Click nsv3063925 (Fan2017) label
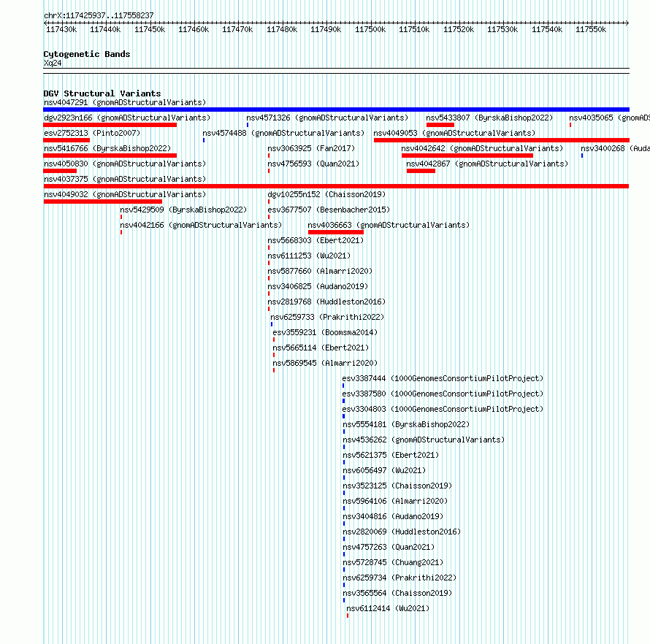 [311, 148]
